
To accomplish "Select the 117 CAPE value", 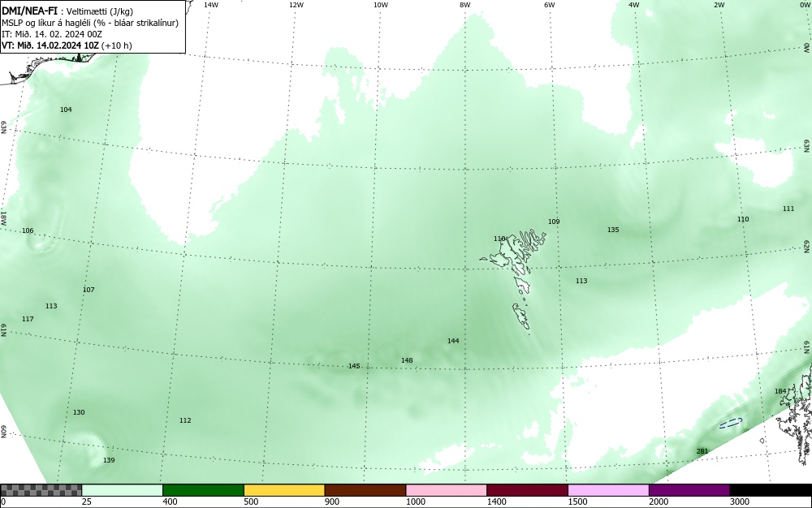I will pyautogui.click(x=28, y=319).
